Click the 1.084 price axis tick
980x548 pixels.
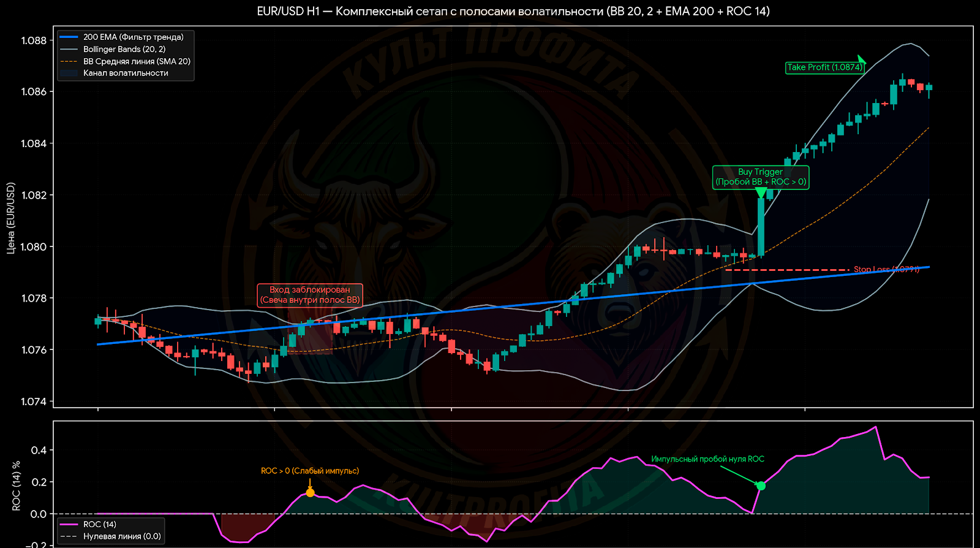(34, 143)
